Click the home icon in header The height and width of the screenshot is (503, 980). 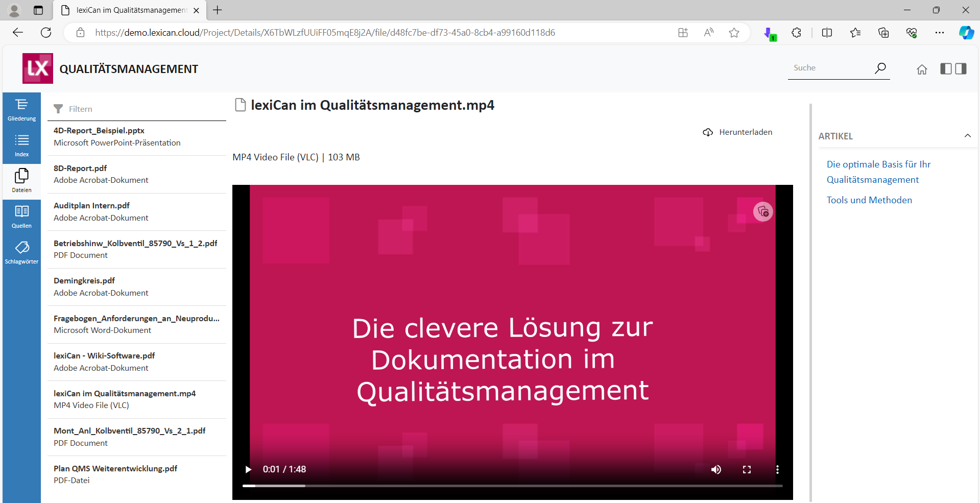[x=922, y=69]
